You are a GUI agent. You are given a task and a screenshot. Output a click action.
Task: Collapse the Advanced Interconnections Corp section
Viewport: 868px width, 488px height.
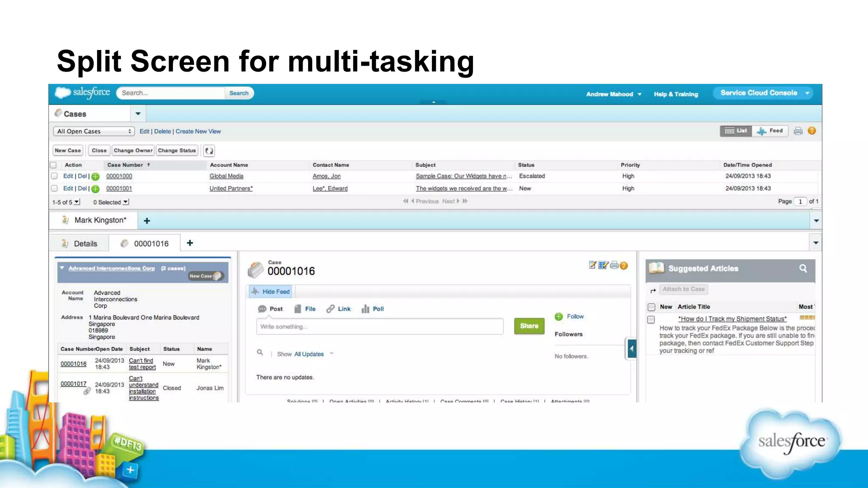[62, 268]
